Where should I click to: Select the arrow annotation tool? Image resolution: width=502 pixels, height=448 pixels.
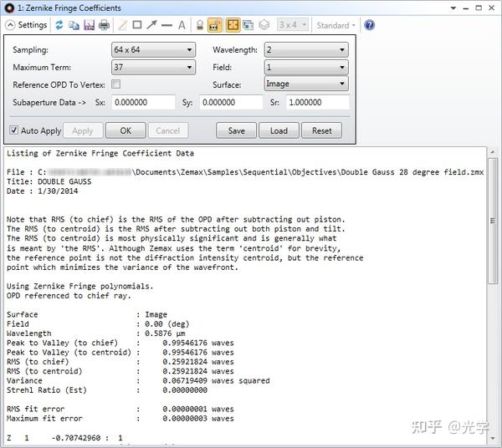point(151,25)
